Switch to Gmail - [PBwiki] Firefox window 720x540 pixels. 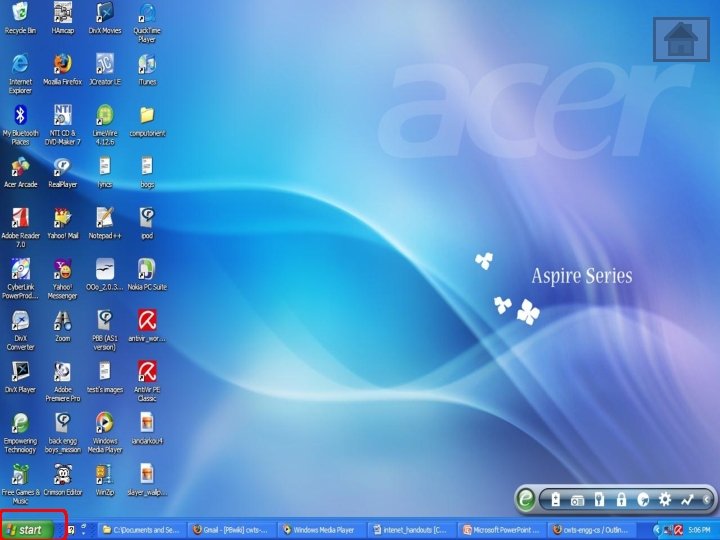[231, 530]
